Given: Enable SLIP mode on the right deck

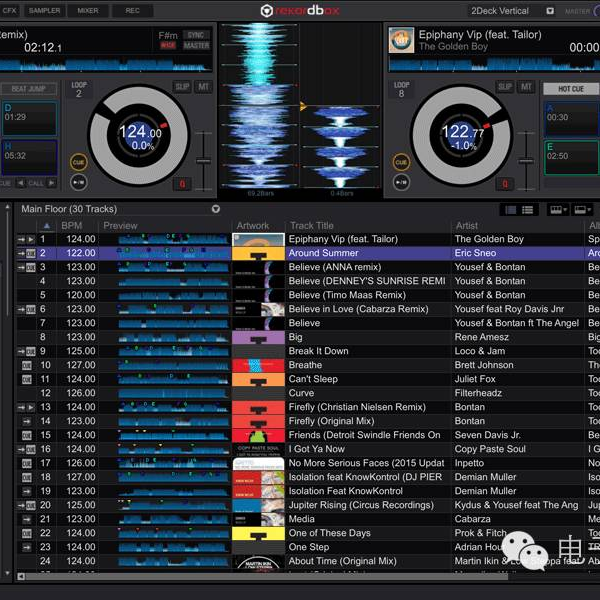Looking at the screenshot, I should 505,87.
